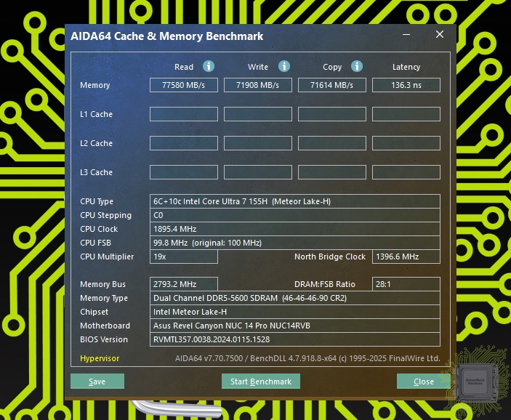Click the Write column header
The width and height of the screenshot is (511, 420).
[x=258, y=67]
